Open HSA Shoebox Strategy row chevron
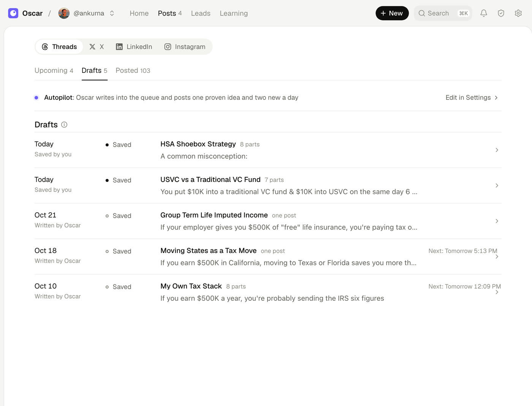Image resolution: width=532 pixels, height=406 pixels. [497, 150]
